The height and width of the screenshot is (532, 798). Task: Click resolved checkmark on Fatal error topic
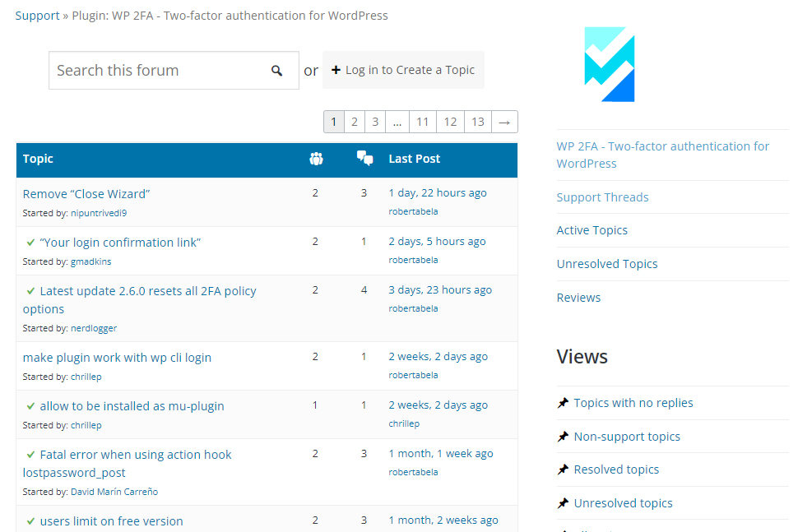click(x=30, y=455)
